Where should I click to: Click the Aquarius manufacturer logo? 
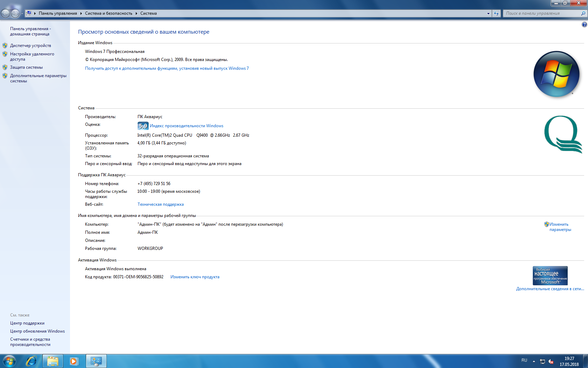pos(563,134)
